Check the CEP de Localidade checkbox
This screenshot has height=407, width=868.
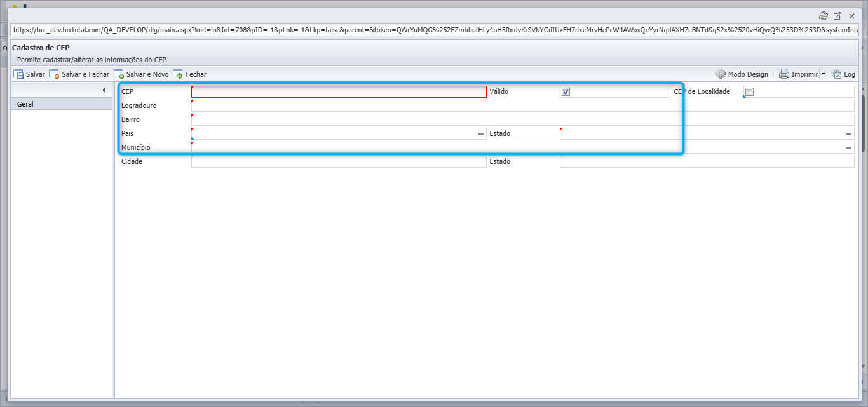(x=749, y=92)
